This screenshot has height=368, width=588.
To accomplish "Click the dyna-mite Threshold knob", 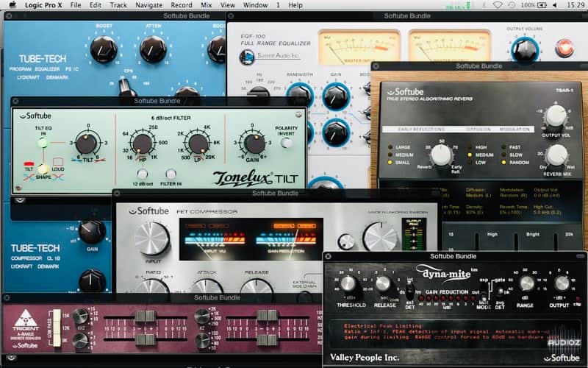I will click(x=348, y=284).
